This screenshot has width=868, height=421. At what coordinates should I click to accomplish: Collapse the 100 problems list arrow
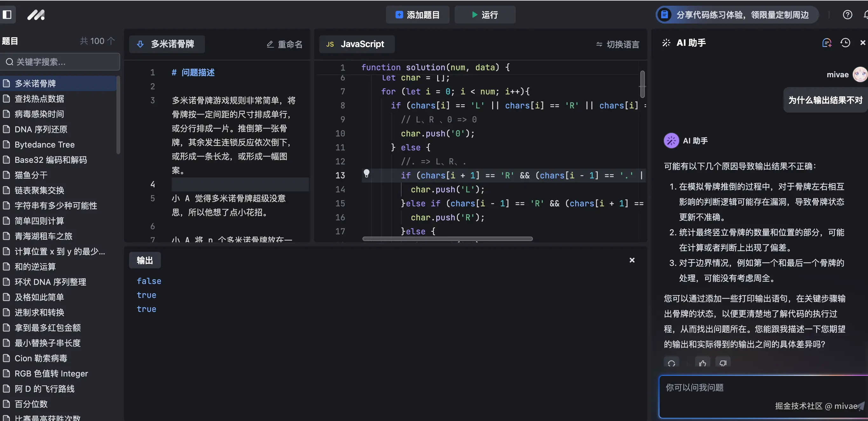point(111,41)
